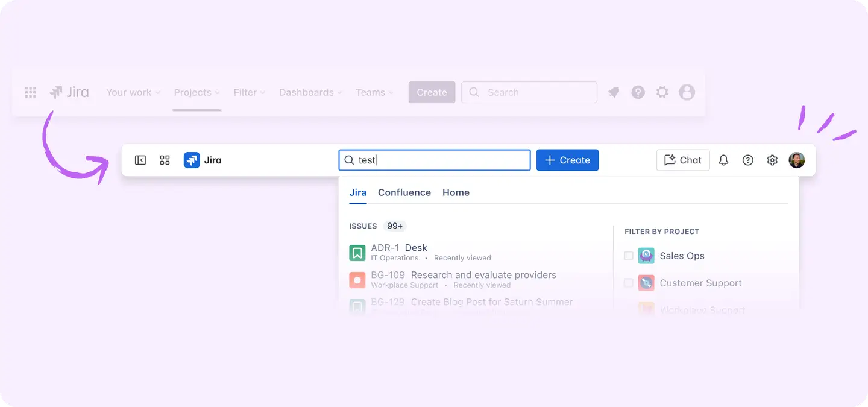Click the Jira logo in the navigation bar
Image resolution: width=868 pixels, height=407 pixels.
203,160
